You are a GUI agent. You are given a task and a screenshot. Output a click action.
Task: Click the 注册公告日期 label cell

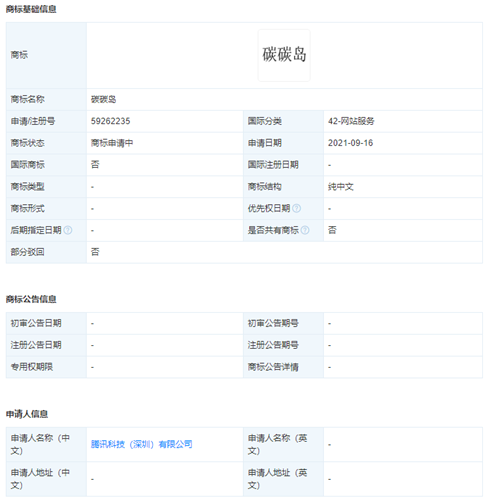(x=46, y=345)
